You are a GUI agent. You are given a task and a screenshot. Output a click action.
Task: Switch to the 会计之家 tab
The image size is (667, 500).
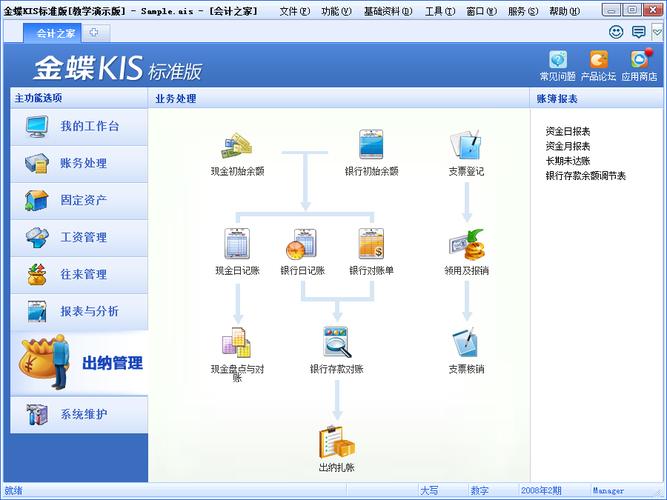pos(52,33)
